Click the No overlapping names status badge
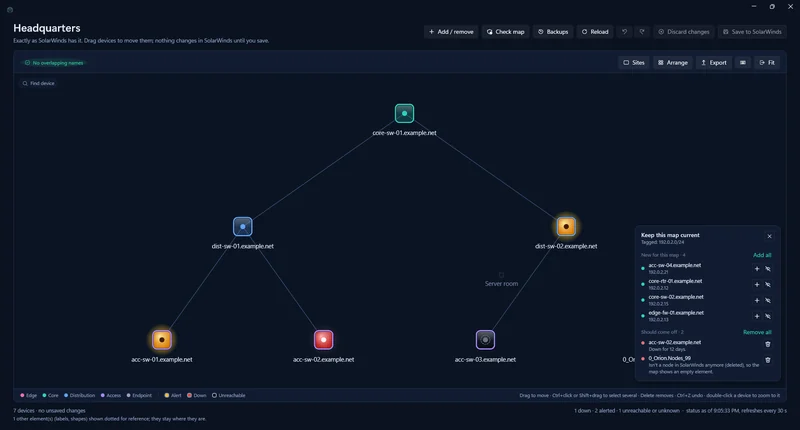 pos(54,63)
